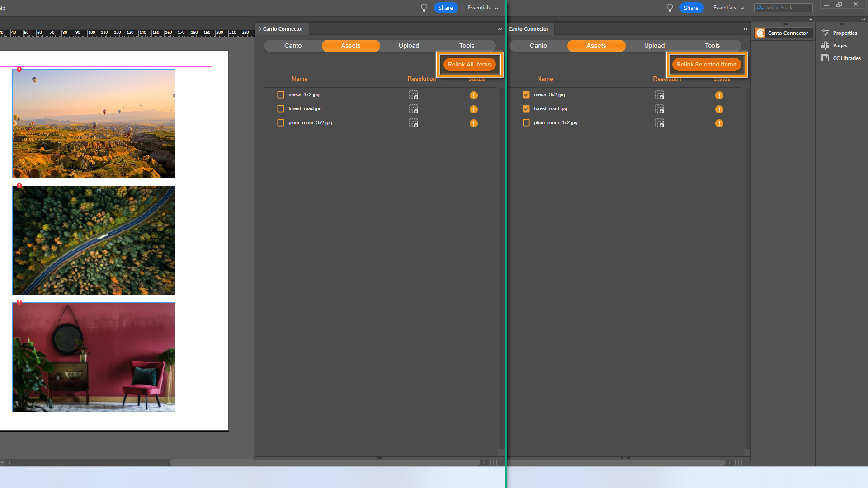Check left panel mesa_3x2.jpg checkbox

click(281, 95)
